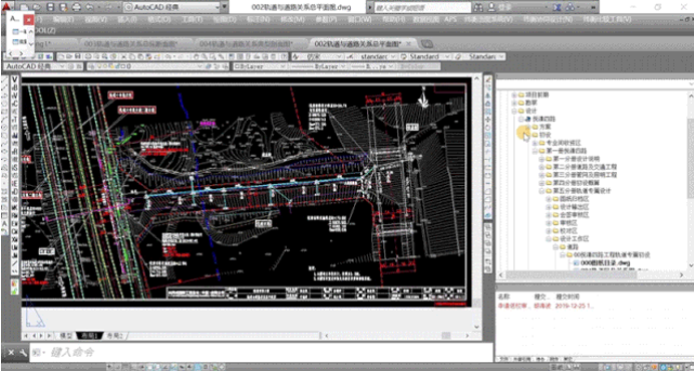Screen dimensions: 694x372
Task: Switch to the 布局2 layout tab
Action: click(x=114, y=336)
